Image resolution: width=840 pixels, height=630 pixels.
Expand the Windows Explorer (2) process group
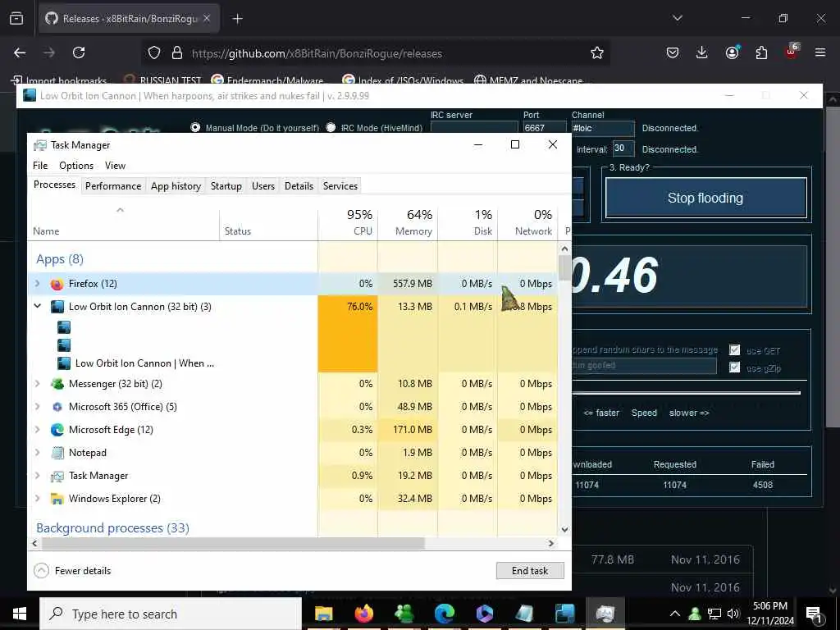click(37, 499)
